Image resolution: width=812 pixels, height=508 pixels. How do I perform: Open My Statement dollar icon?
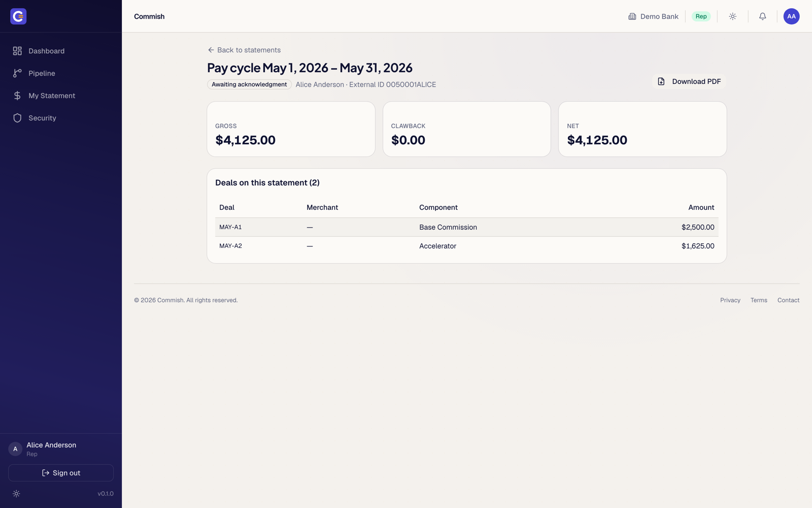(x=17, y=96)
